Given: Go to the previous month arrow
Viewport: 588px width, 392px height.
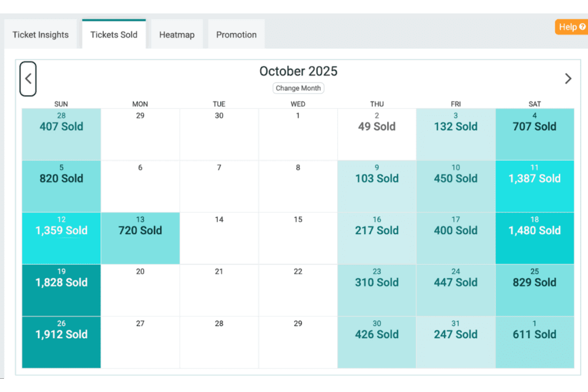Looking at the screenshot, I should click(x=28, y=79).
